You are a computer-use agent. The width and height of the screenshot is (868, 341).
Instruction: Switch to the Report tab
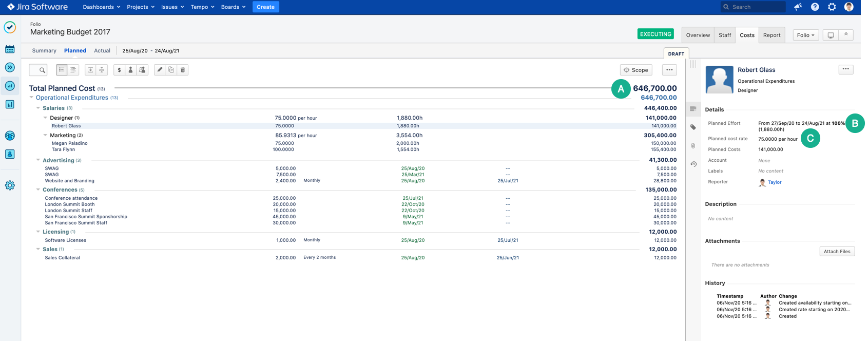[771, 35]
